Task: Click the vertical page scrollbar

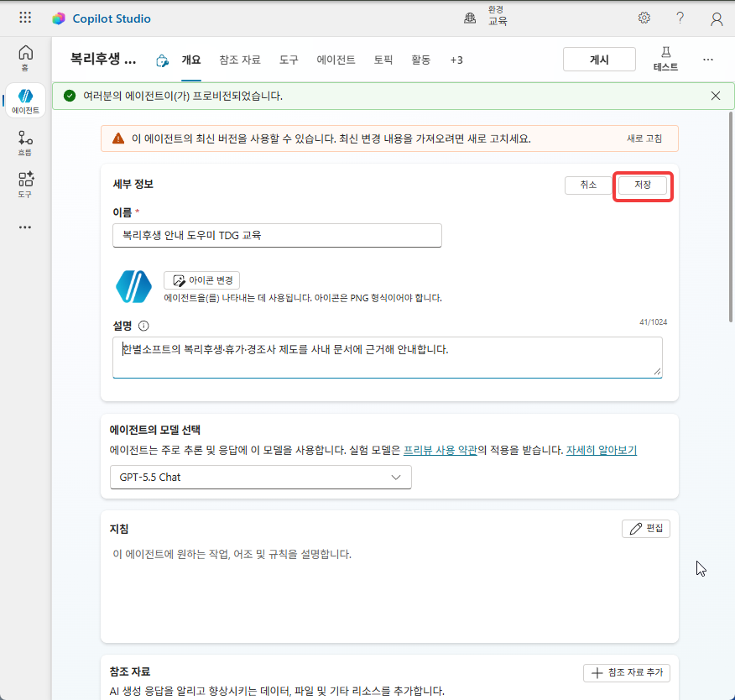Action: click(x=730, y=217)
